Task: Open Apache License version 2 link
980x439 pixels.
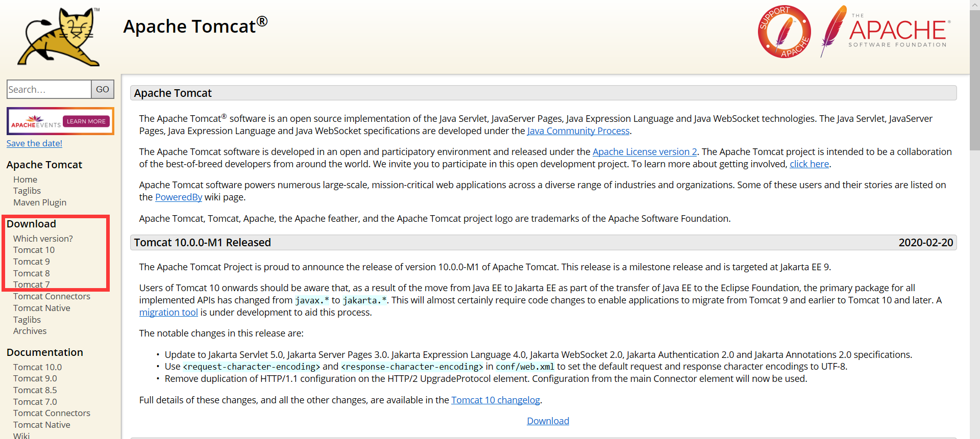Action: 645,152
